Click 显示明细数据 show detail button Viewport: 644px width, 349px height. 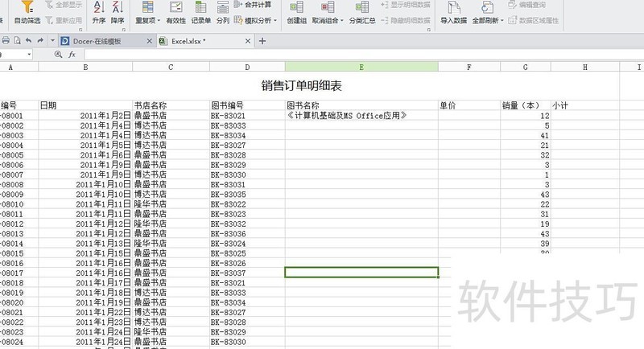pyautogui.click(x=406, y=5)
